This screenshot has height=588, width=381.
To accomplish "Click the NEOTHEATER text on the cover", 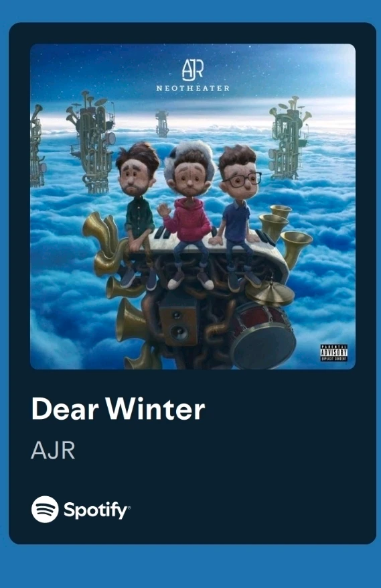I will click(x=193, y=89).
